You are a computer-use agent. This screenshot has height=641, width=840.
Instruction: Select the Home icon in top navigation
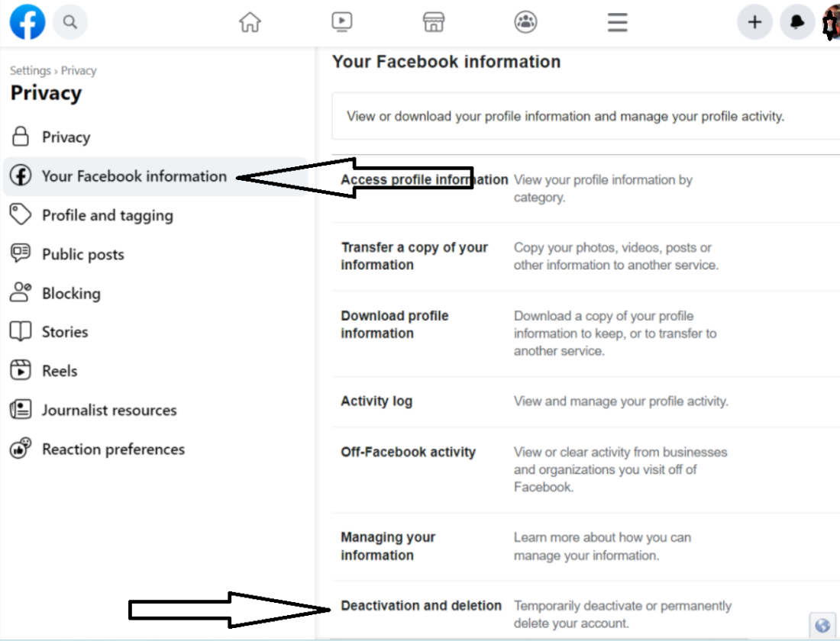click(x=250, y=22)
